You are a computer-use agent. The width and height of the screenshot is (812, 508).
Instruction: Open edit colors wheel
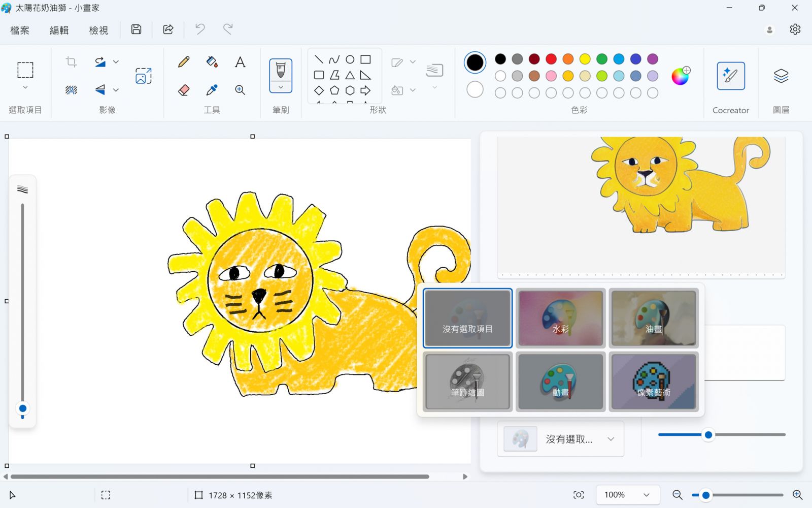point(680,76)
